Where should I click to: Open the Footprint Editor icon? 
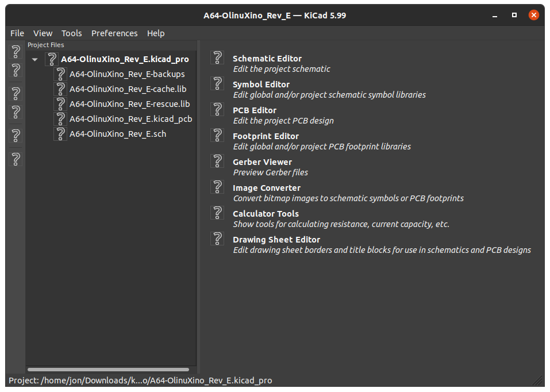pyautogui.click(x=218, y=135)
